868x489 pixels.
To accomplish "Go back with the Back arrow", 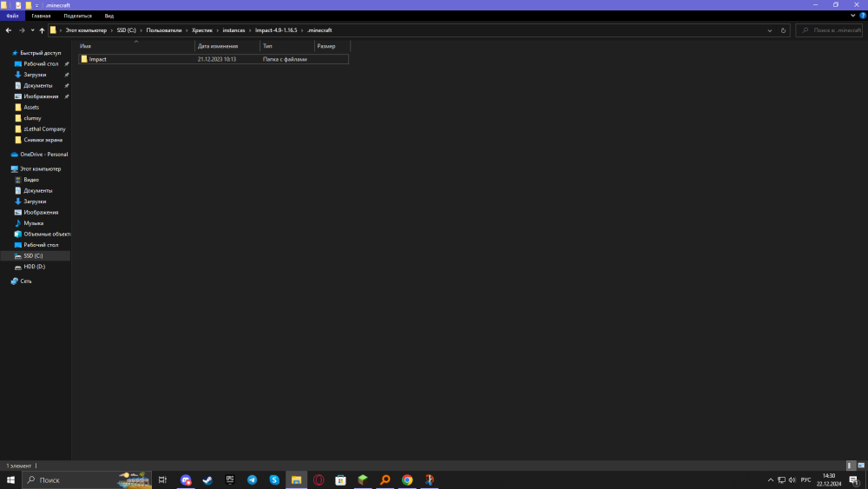I will click(x=9, y=30).
